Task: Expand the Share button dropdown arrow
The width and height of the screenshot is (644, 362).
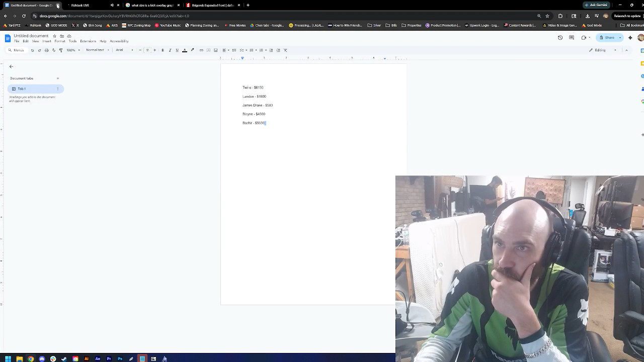Action: point(619,38)
